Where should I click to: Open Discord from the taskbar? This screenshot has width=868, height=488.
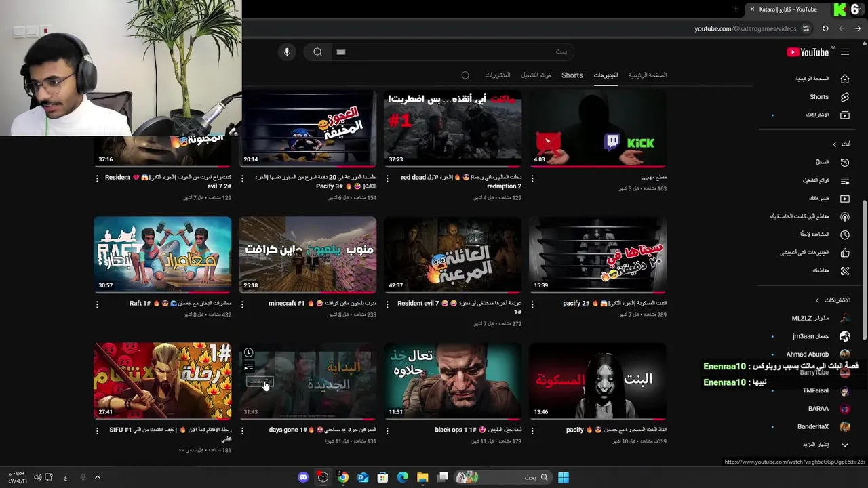tap(303, 477)
